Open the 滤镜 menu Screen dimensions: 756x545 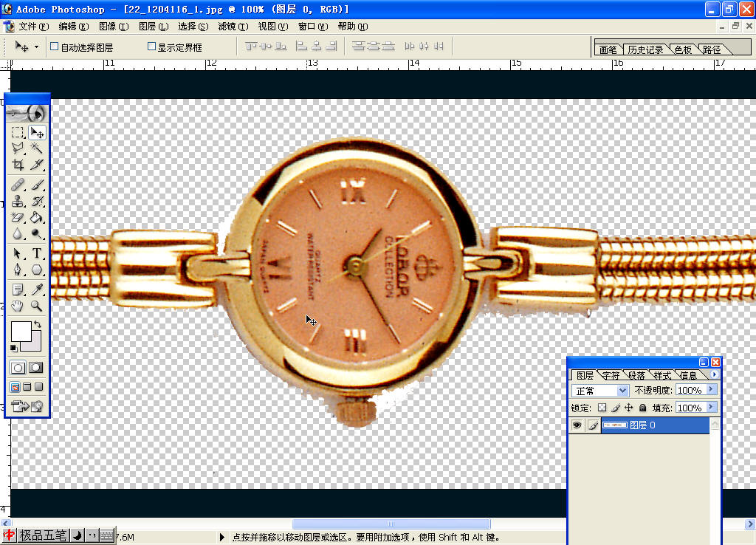click(233, 27)
